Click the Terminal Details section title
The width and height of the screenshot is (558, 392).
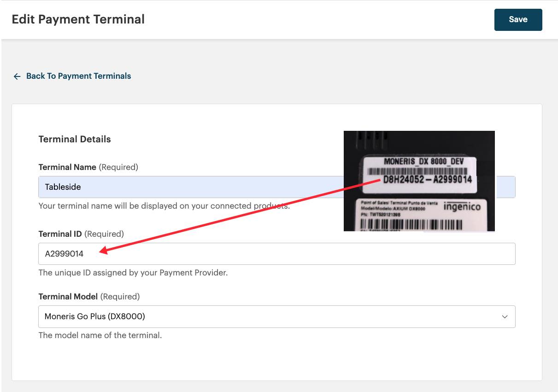pyautogui.click(x=74, y=139)
